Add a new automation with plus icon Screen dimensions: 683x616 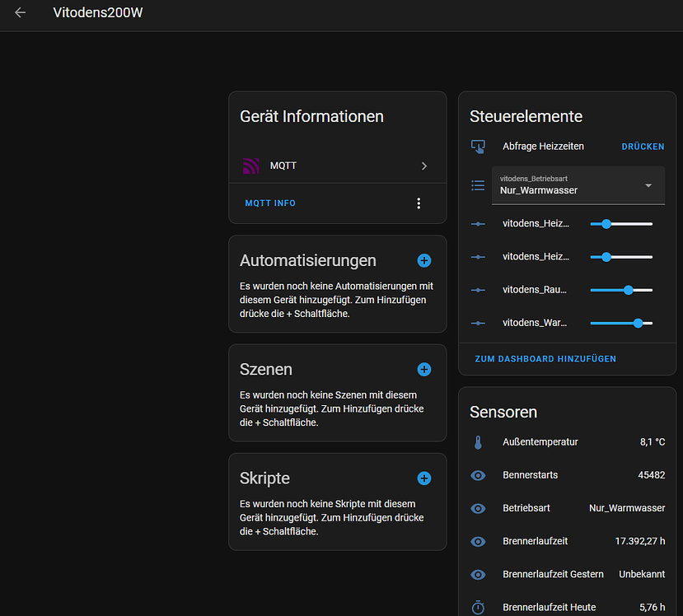[424, 260]
